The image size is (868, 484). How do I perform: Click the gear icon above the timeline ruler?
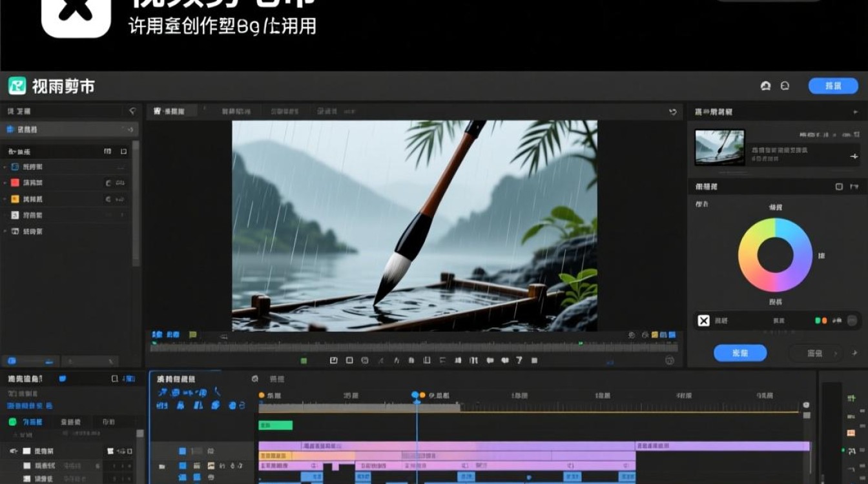click(255, 379)
